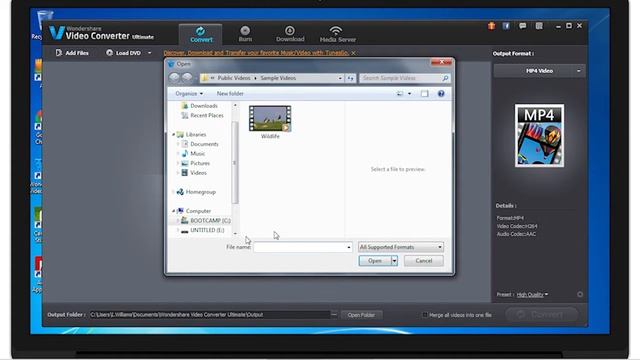The width and height of the screenshot is (640, 360).
Task: Click the feedback chat bubble icon
Action: (x=522, y=26)
